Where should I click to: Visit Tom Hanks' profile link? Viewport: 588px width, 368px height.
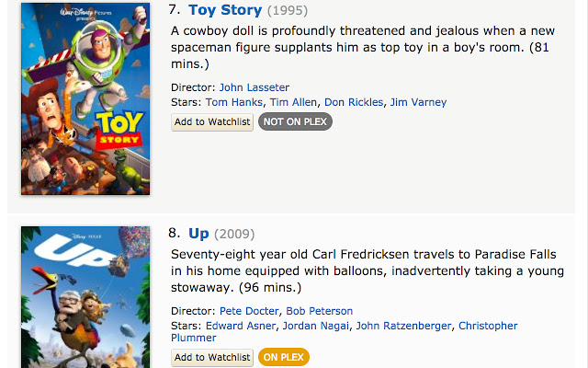(234, 102)
